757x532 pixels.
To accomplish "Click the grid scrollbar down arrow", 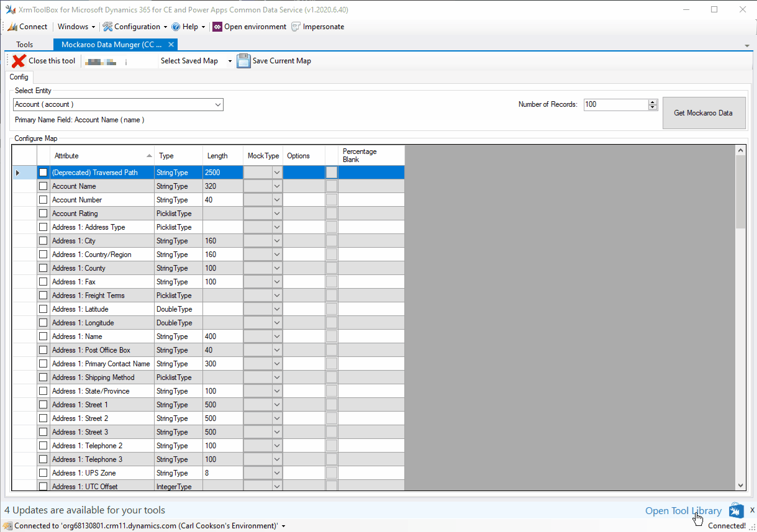I will pos(740,485).
